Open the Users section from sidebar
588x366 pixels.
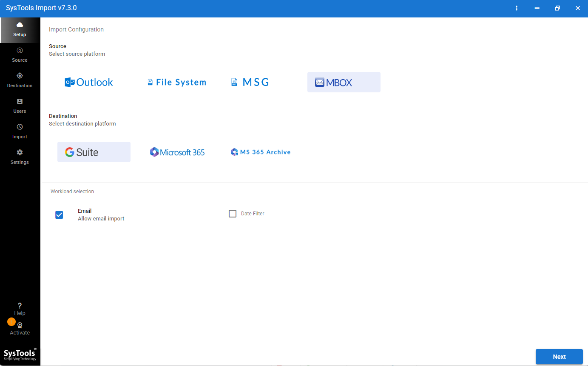20,105
